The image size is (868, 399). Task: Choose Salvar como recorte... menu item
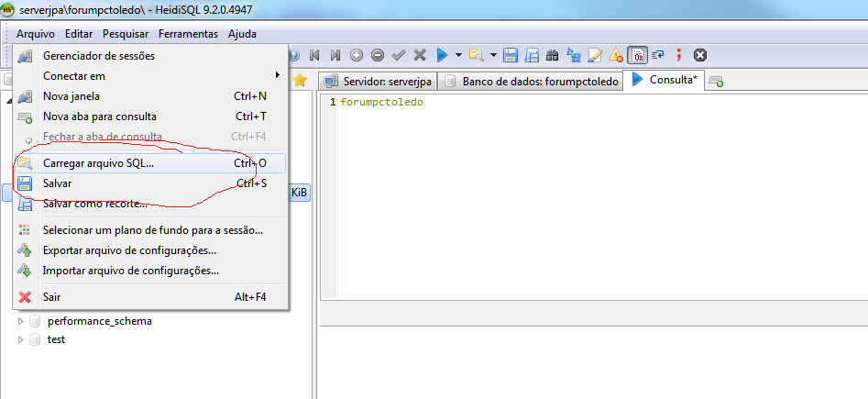[149, 204]
